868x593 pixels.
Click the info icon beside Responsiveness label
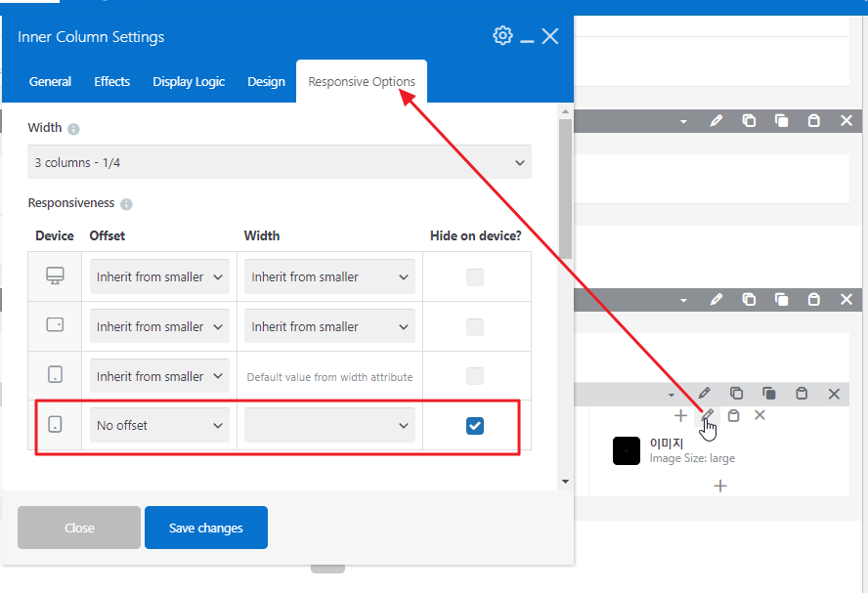point(126,204)
